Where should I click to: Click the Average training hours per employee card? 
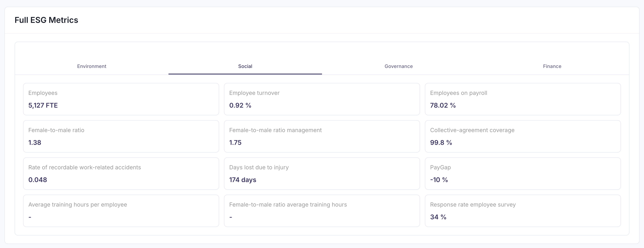point(121,211)
